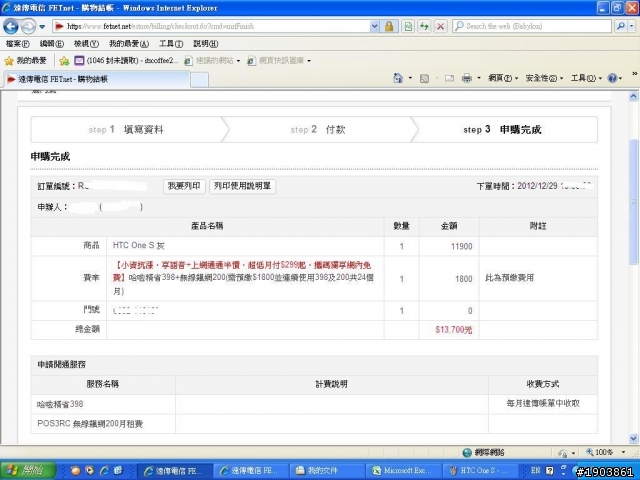This screenshot has height=480, width=640.
Task: Open the 檢視(V) menu
Action: [86, 44]
